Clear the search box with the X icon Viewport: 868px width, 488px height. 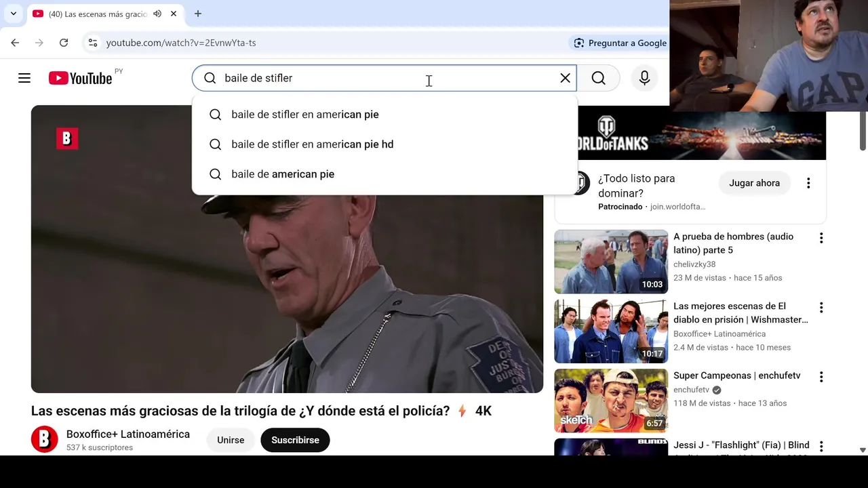pyautogui.click(x=565, y=78)
